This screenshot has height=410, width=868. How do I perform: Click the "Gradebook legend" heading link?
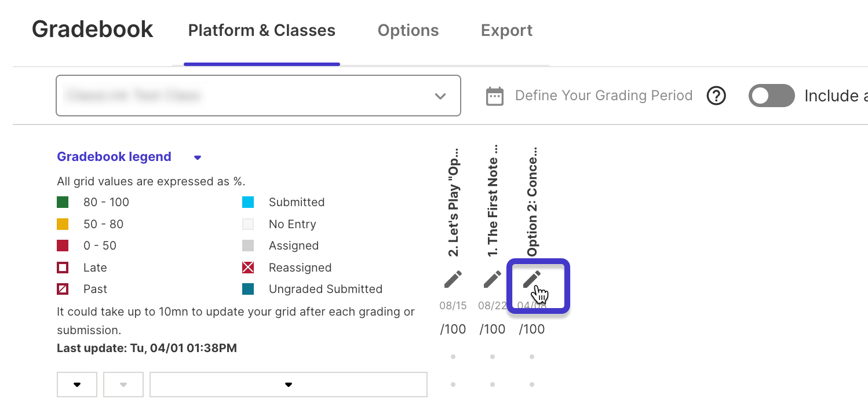[114, 157]
